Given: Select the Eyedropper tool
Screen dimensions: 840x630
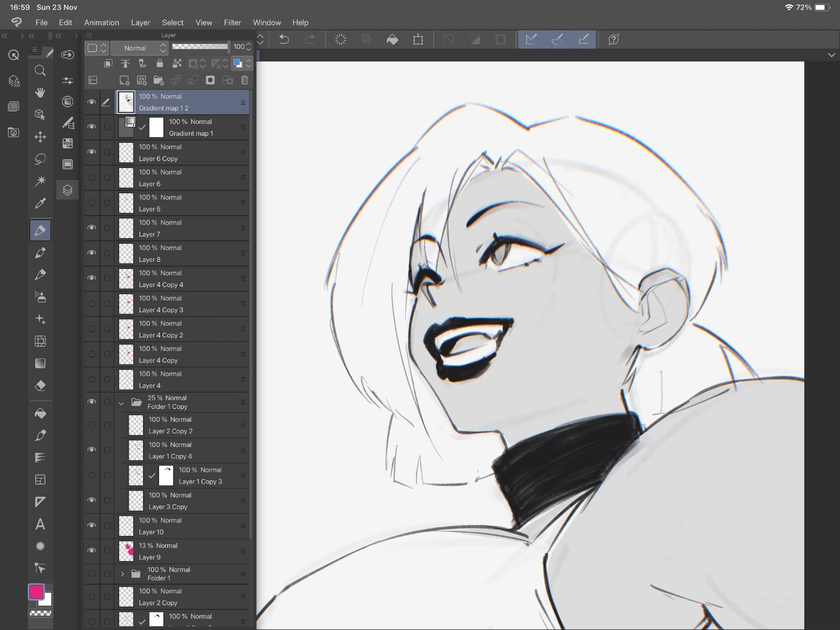Looking at the screenshot, I should click(40, 204).
